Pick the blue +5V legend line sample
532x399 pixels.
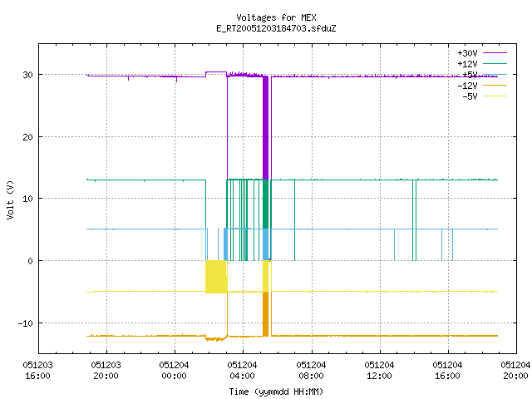tap(495, 74)
